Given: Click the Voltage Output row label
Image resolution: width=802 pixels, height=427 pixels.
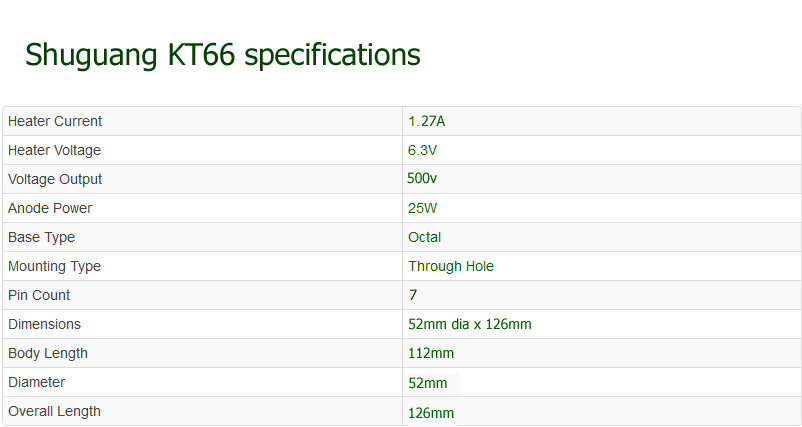Looking at the screenshot, I should point(55,179).
